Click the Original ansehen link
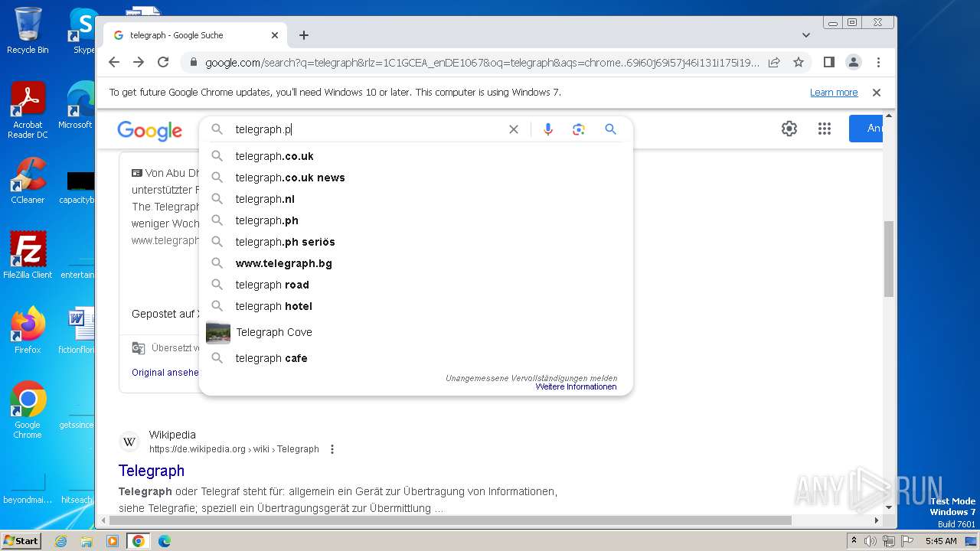Viewport: 980px width, 551px height. click(165, 373)
